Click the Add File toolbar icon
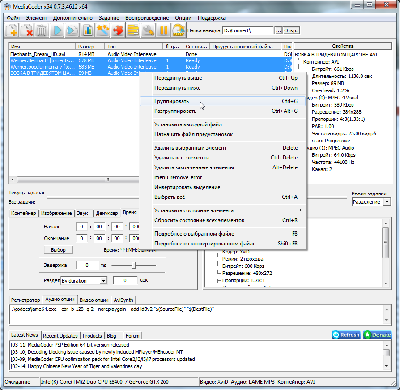This screenshot has width=400, height=390. pos(12,30)
